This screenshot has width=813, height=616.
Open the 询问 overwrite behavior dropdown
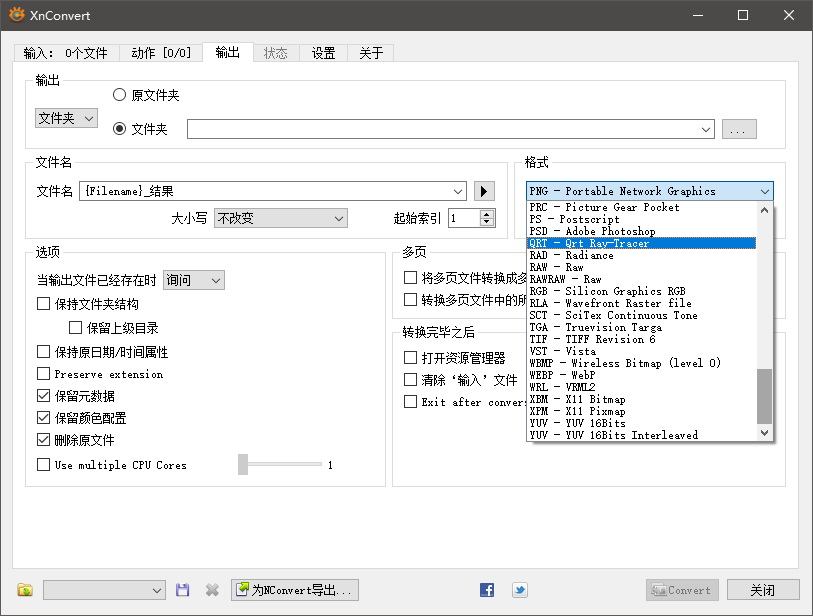194,281
